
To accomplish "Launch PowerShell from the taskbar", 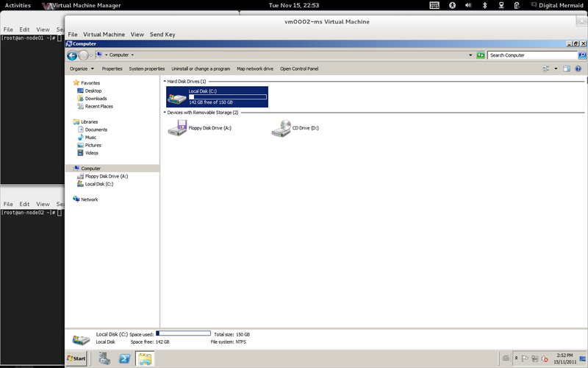I will [x=124, y=358].
